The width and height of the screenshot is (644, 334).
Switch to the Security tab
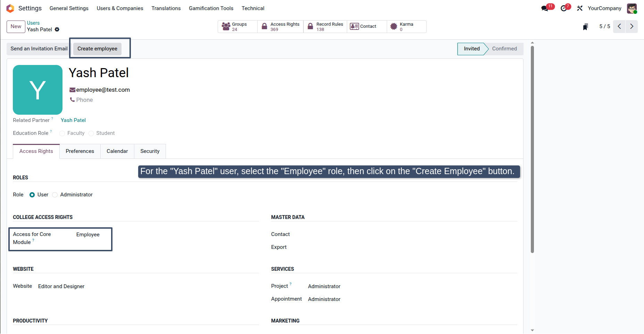(150, 151)
